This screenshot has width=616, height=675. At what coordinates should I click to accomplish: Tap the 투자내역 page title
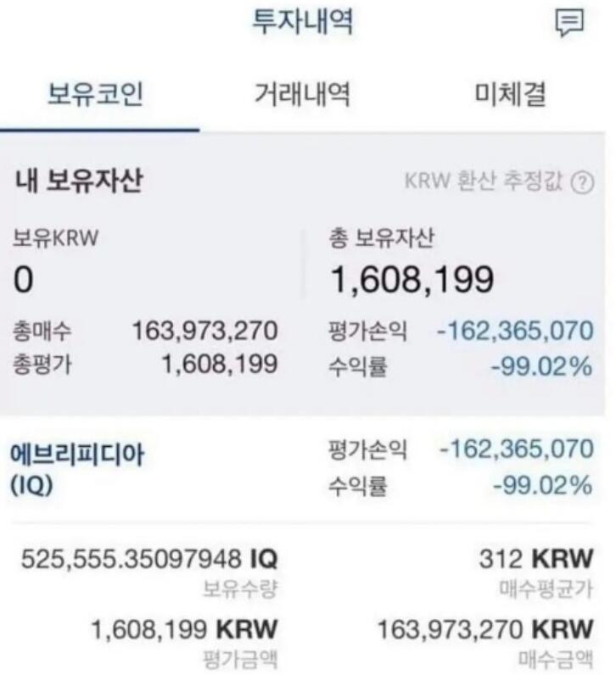[x=302, y=21]
